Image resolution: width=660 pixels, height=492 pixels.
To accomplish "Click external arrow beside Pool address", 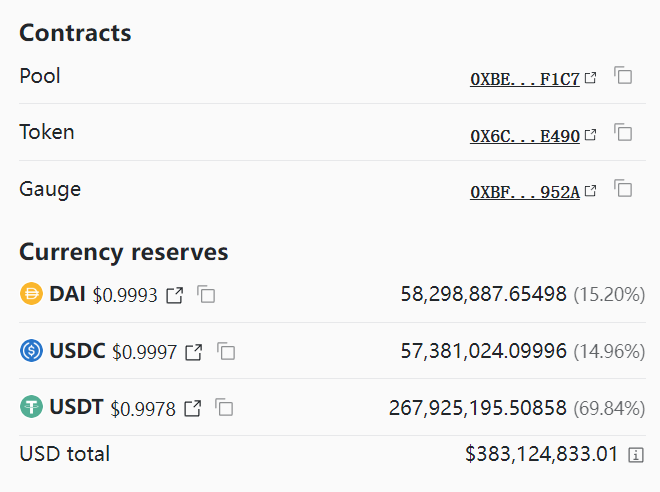I will [591, 78].
